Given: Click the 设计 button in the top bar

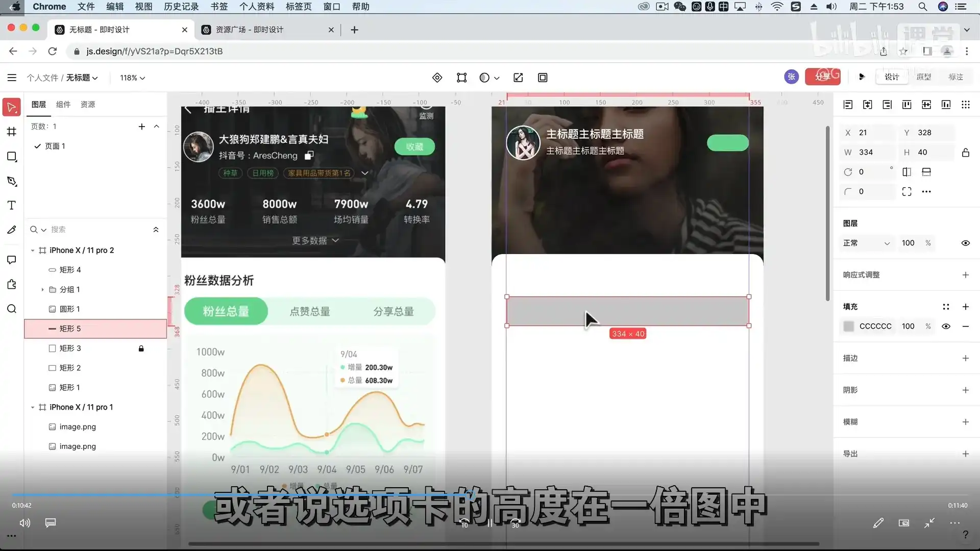Looking at the screenshot, I should click(x=891, y=77).
